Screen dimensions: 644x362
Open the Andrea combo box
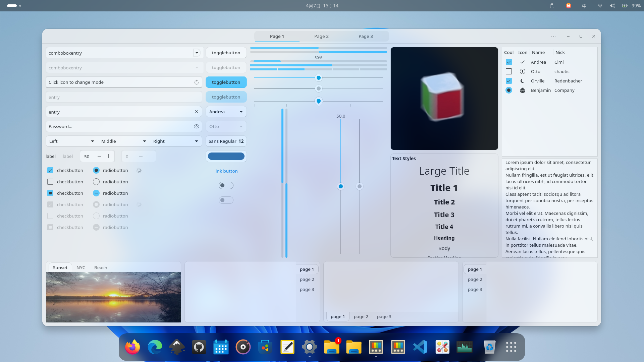(x=226, y=112)
